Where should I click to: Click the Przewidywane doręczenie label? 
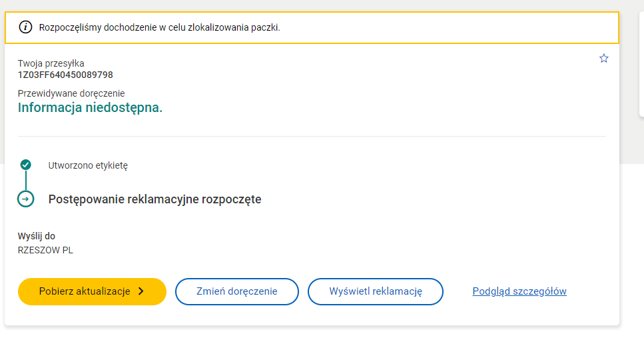[x=71, y=93]
